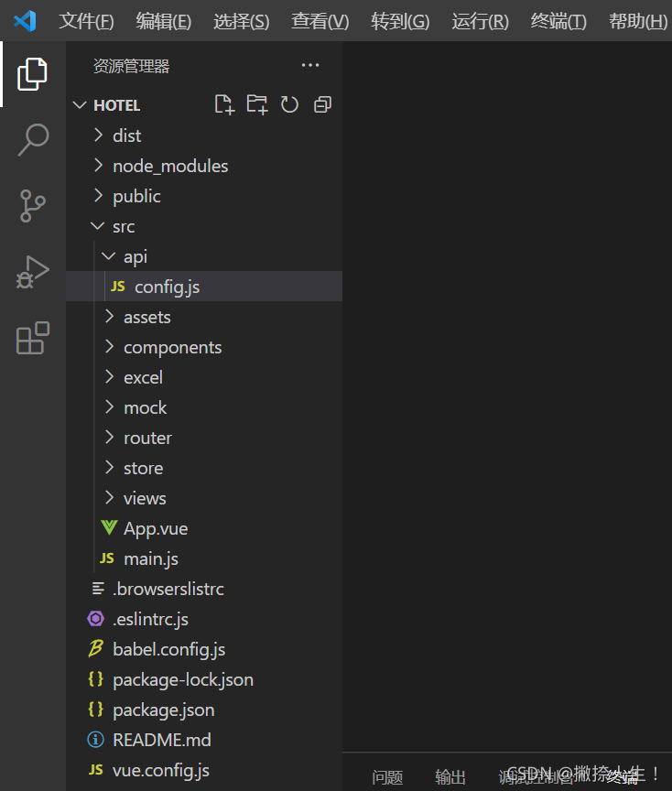Screen dimensions: 672x791
Task: Open the 选择(S) menu
Action: point(241,21)
